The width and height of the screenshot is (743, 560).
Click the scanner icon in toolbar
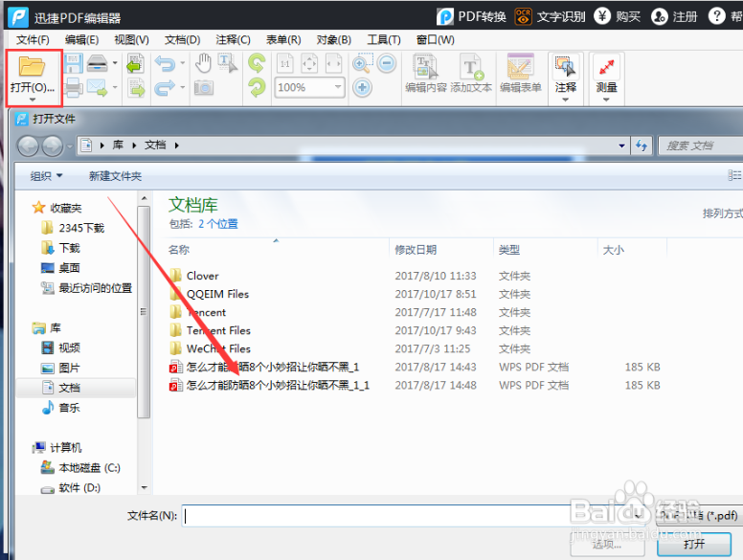pos(98,62)
